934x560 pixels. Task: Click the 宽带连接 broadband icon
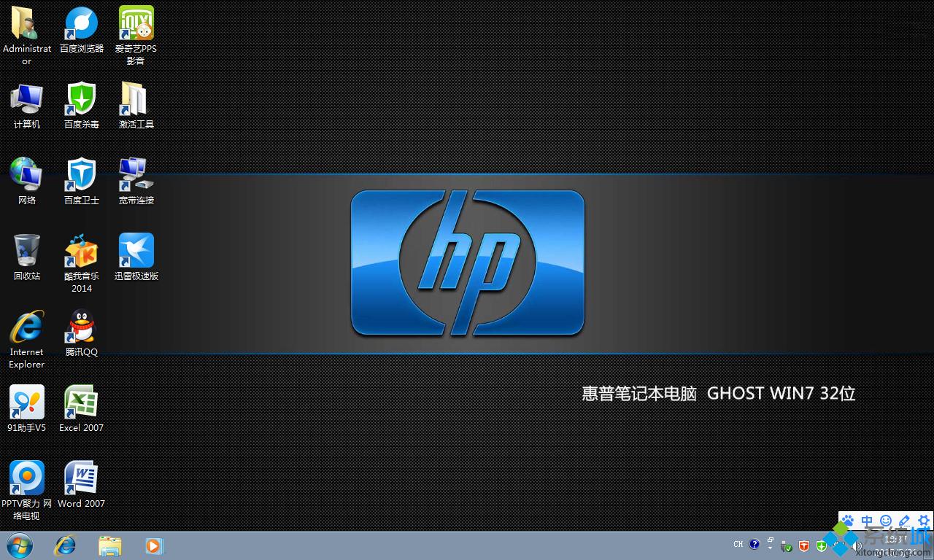136,175
